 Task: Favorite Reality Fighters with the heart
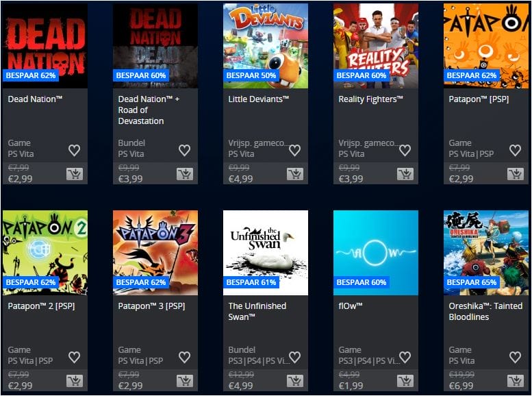click(x=405, y=150)
